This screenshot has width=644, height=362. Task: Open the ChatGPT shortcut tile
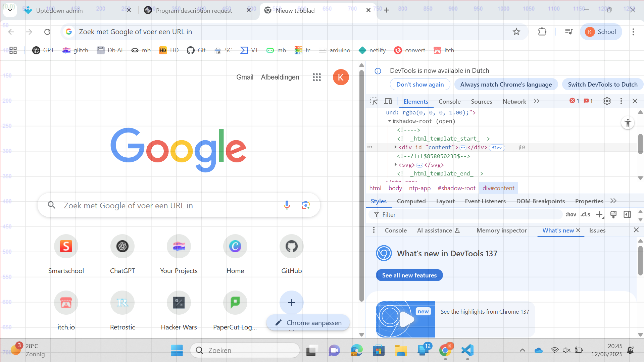tap(122, 254)
